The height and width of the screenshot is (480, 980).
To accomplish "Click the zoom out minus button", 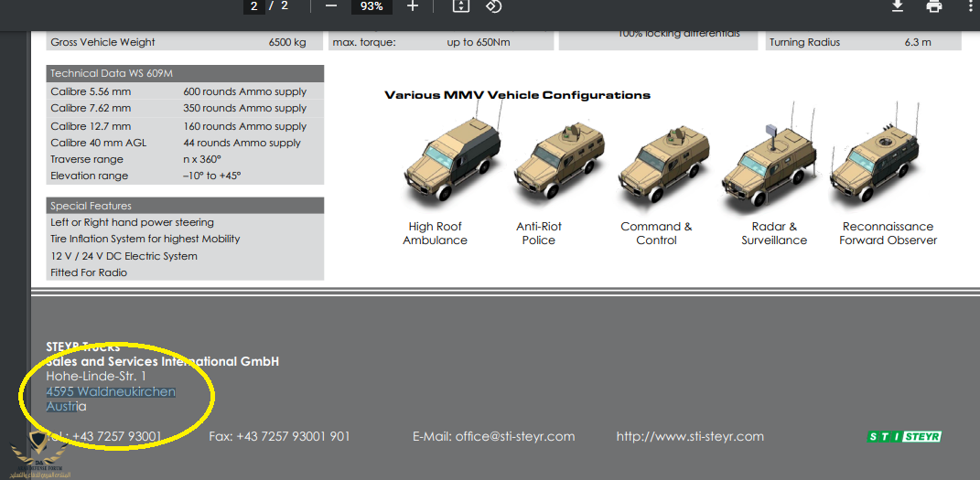I will pos(331,6).
